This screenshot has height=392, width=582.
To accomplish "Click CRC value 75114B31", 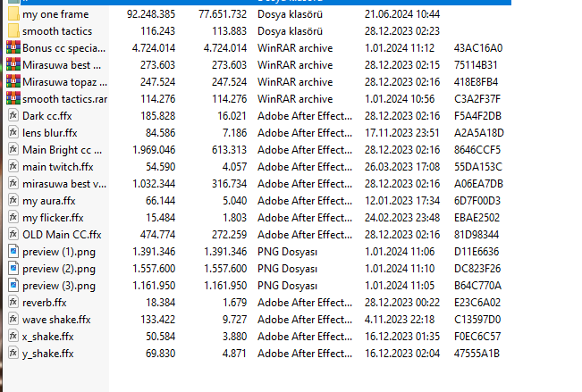I will pyautogui.click(x=476, y=65).
